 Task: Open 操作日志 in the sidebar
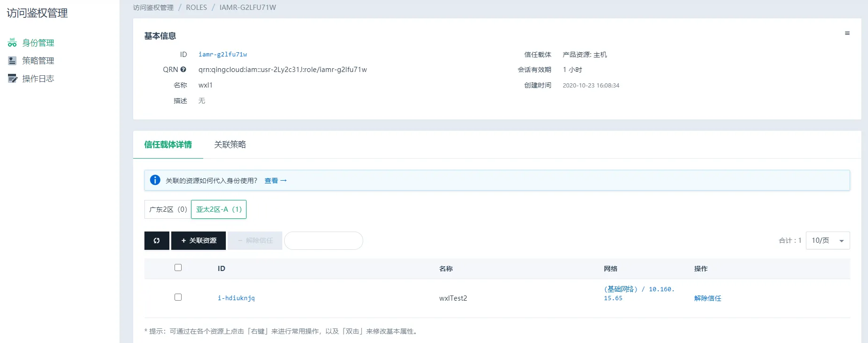pyautogui.click(x=38, y=79)
